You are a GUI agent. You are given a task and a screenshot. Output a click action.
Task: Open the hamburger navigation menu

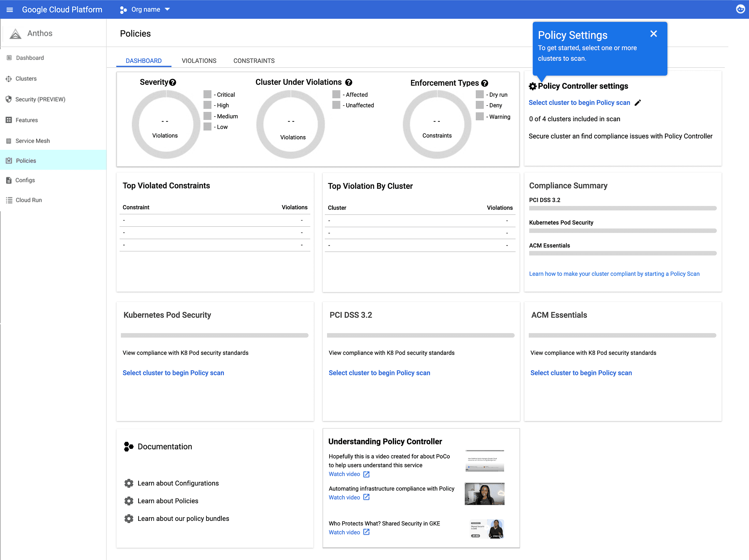pos(10,10)
